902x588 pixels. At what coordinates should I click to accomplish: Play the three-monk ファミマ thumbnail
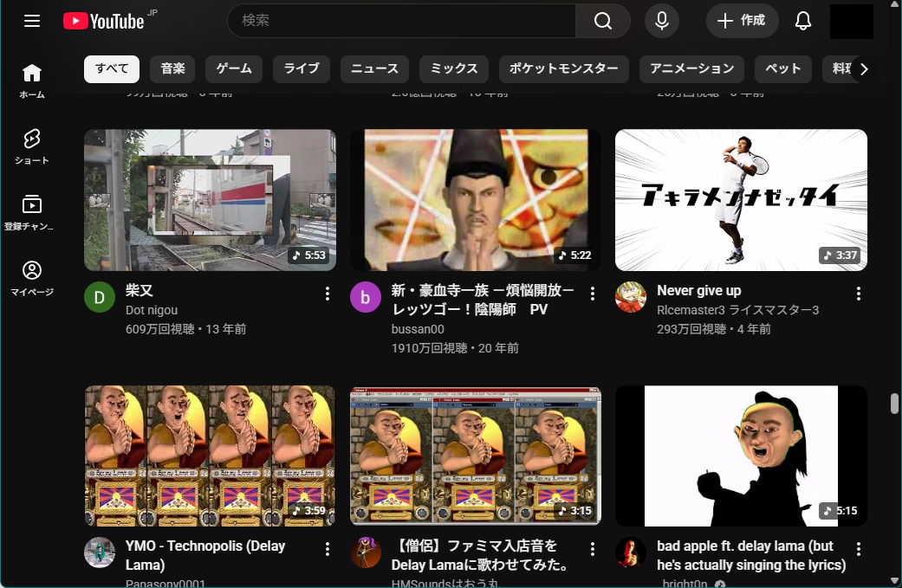476,456
